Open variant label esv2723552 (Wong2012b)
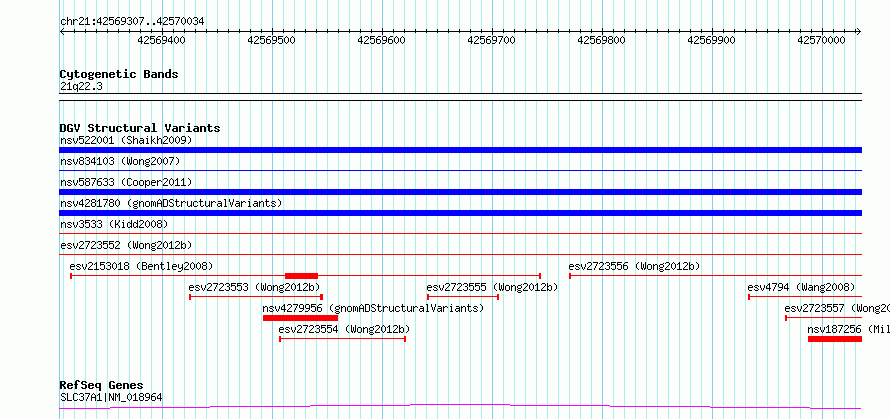This screenshot has height=419, width=890. click(x=126, y=245)
